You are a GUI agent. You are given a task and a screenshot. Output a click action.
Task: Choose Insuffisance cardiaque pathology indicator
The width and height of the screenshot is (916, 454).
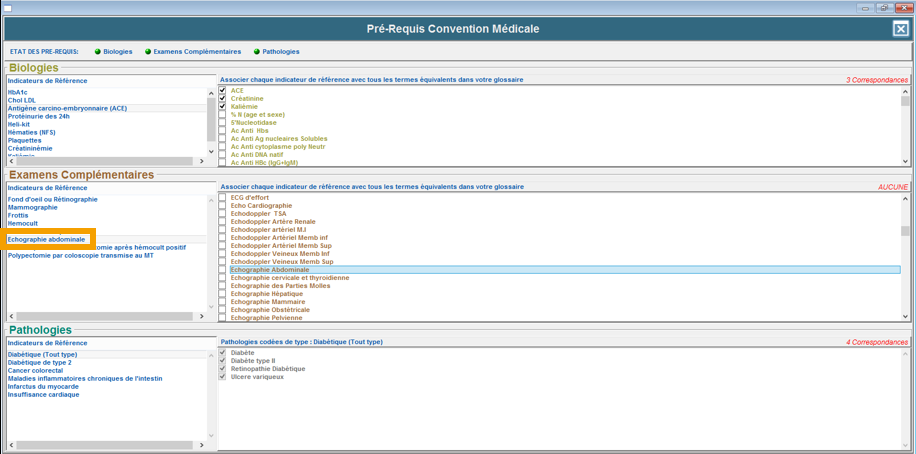tap(45, 395)
